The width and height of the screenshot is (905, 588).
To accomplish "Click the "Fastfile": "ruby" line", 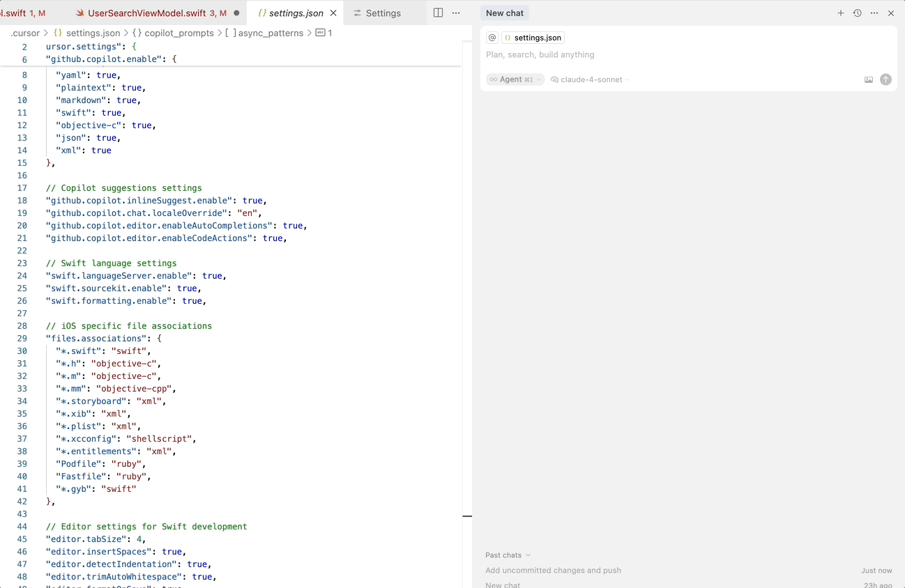I will (104, 477).
